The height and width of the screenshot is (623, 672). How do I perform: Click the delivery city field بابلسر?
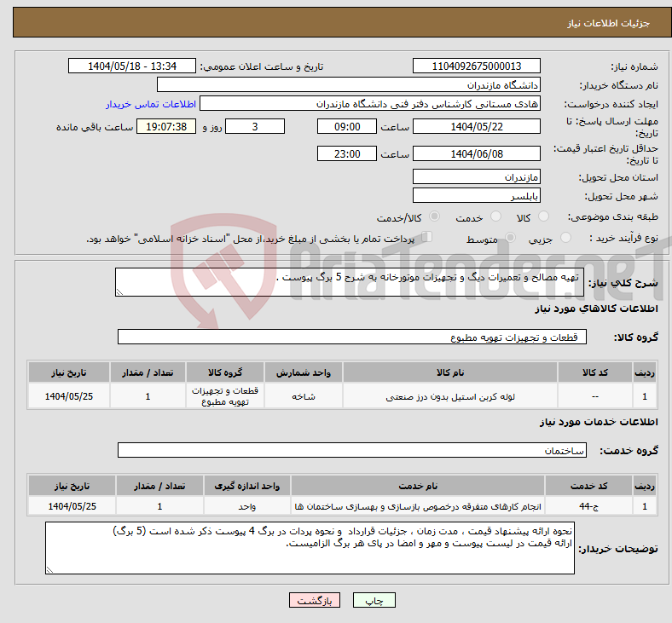(476, 196)
